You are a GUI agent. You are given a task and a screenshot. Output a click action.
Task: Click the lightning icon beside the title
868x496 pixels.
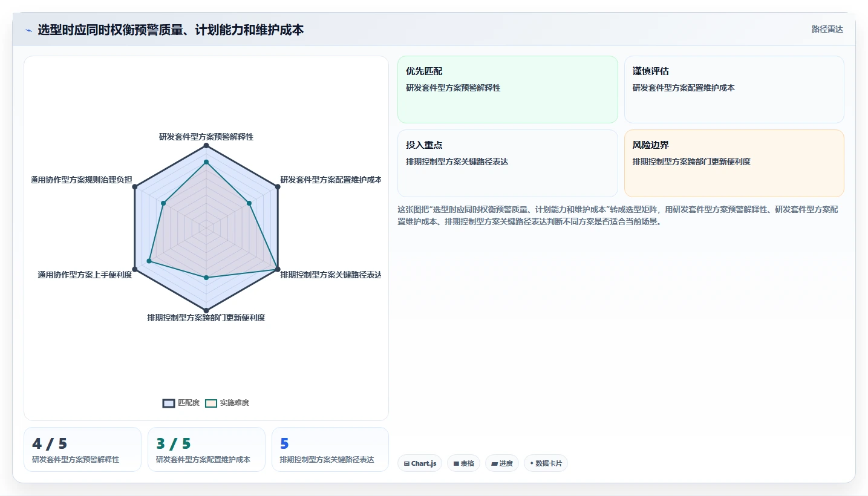point(28,30)
